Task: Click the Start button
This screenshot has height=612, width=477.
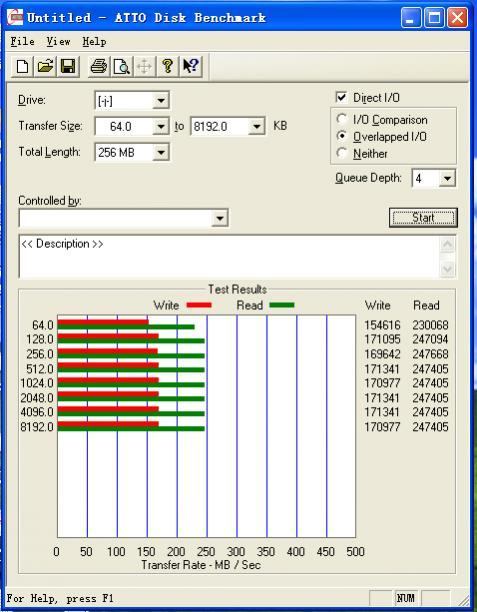Action: (423, 217)
